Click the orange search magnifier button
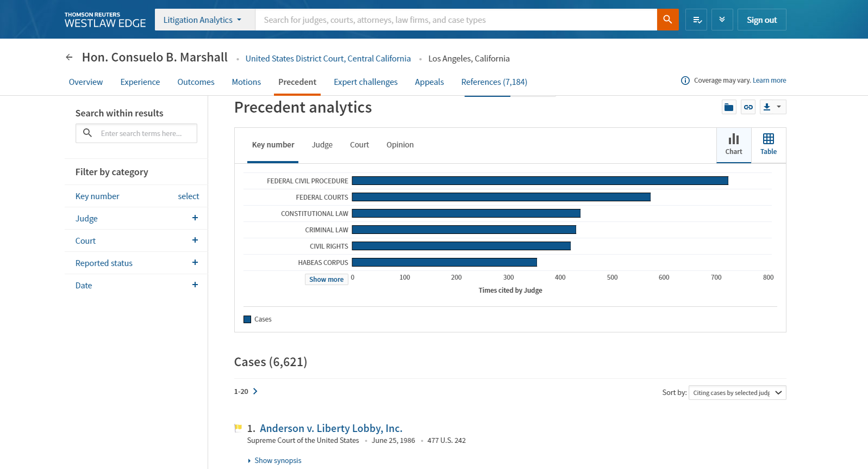 (x=667, y=20)
